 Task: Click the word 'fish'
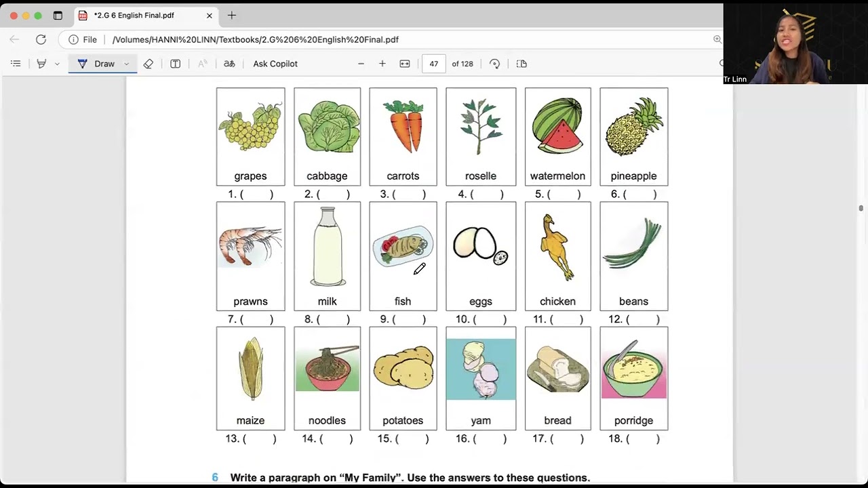coord(403,301)
